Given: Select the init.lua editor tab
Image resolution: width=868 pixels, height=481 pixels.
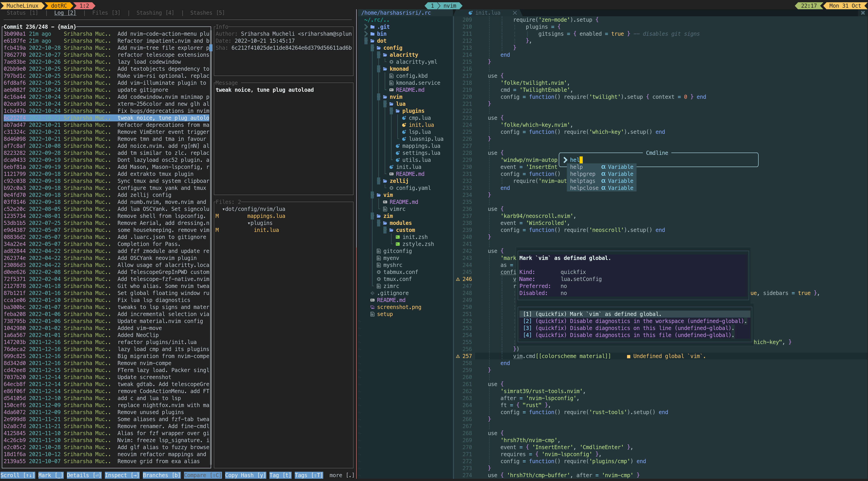Looking at the screenshot, I should (x=488, y=13).
